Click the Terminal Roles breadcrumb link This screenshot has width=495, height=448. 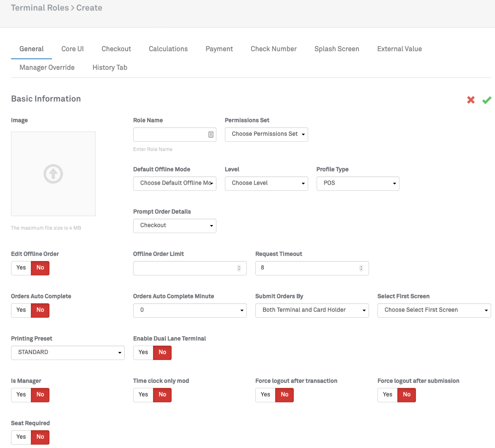[40, 8]
